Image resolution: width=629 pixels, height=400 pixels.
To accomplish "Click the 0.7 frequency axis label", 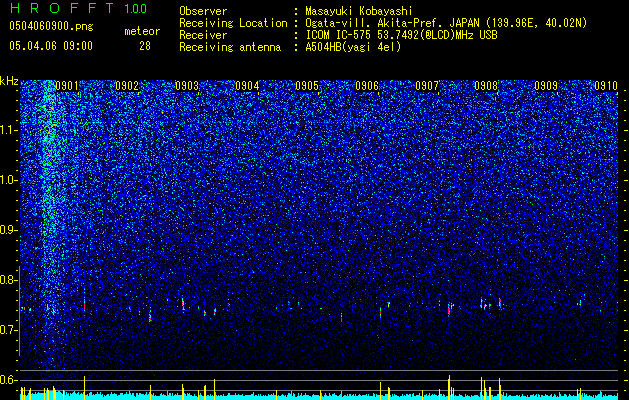I will (7, 330).
